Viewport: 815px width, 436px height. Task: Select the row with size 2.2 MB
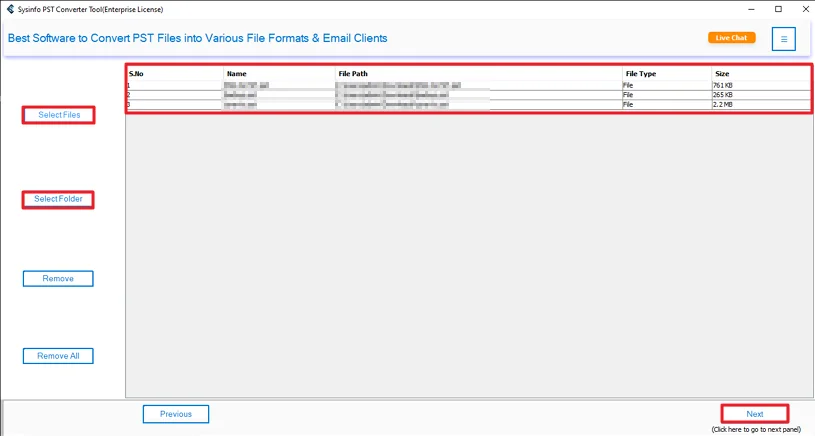coord(468,104)
